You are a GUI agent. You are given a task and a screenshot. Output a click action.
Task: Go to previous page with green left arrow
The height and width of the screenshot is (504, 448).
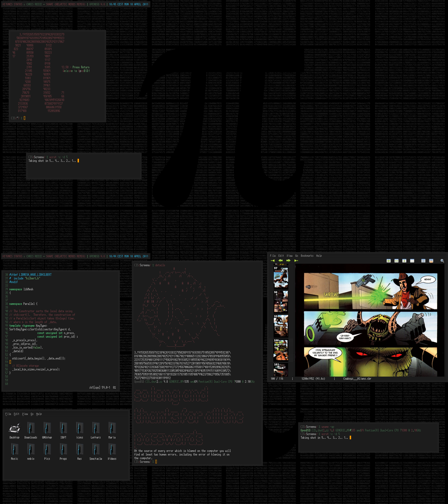(281, 261)
